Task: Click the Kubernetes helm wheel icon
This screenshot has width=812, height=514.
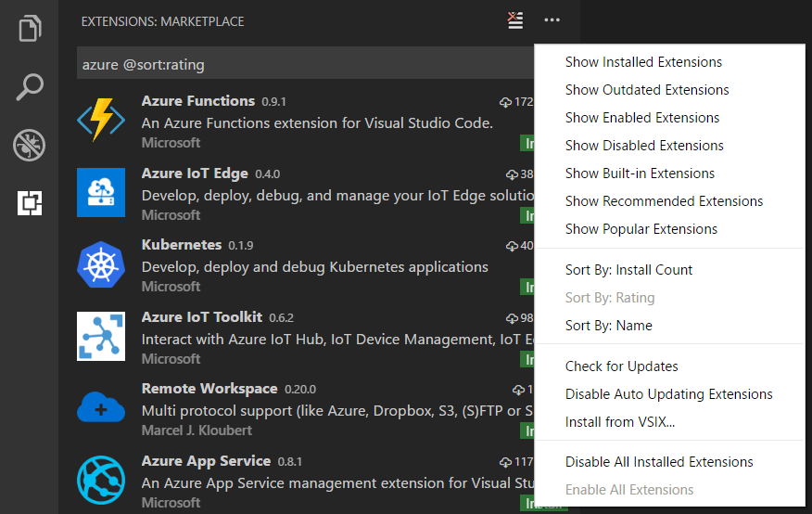Action: [x=101, y=264]
